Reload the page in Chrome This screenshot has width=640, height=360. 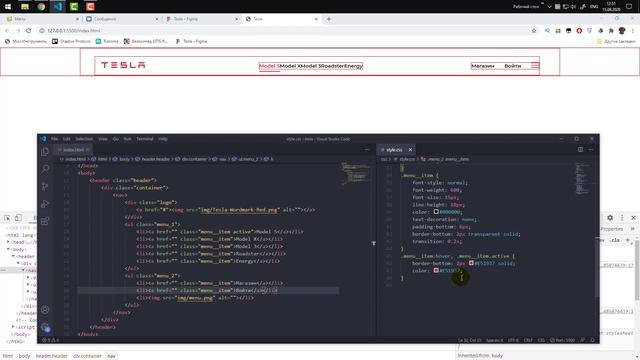(x=29, y=31)
